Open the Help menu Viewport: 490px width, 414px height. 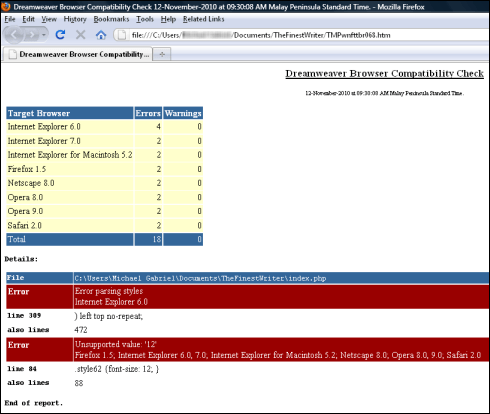click(x=168, y=19)
